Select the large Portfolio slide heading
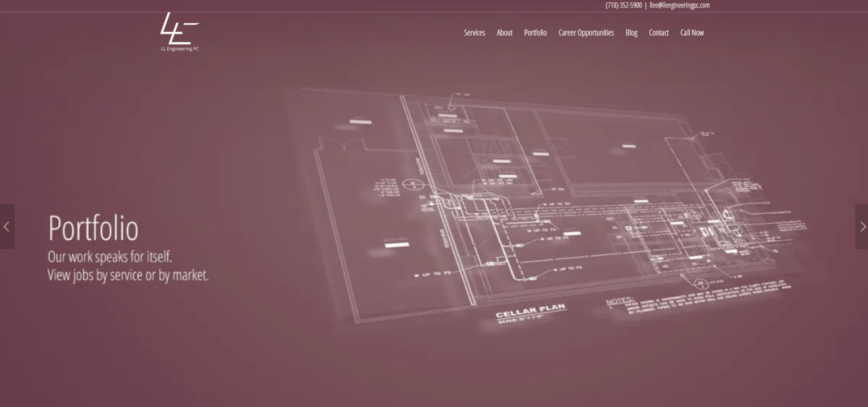Screen dimensions: 868x407 pyautogui.click(x=93, y=229)
